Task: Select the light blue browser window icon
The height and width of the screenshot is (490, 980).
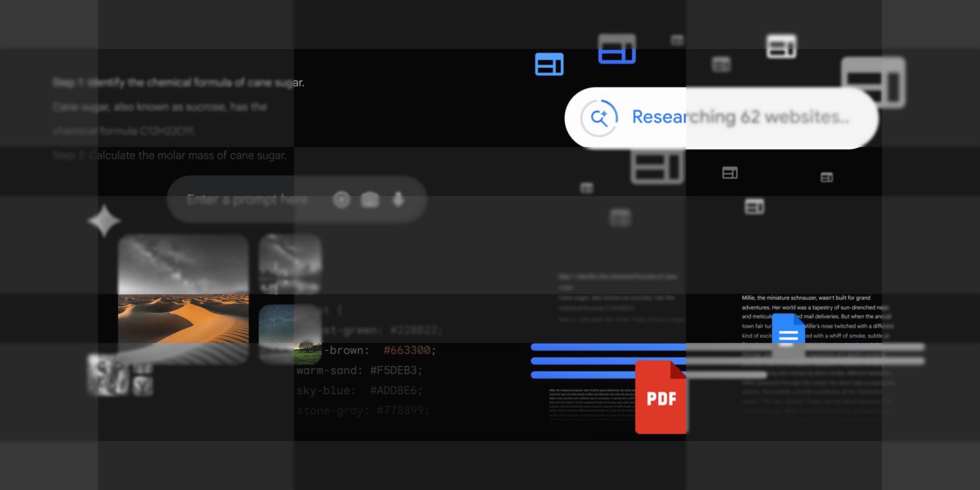Action: pos(549,64)
